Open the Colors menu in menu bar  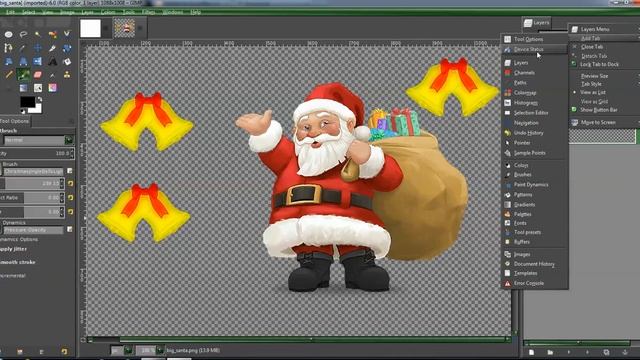108,12
